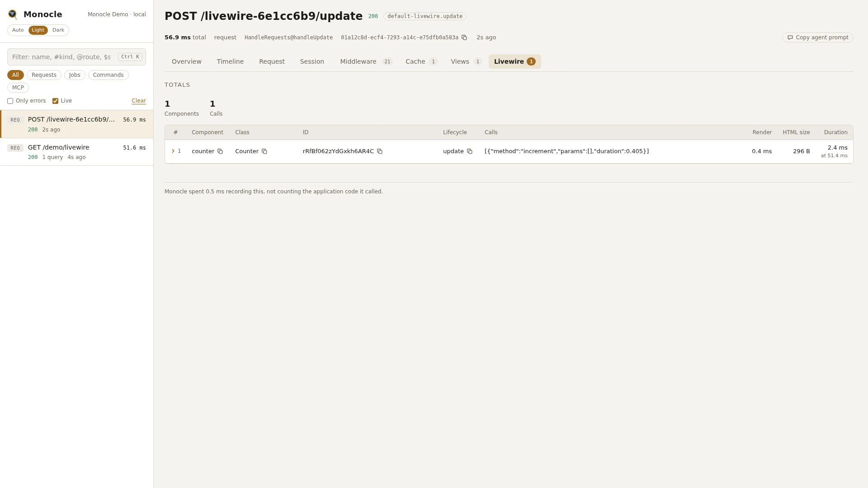Filter list by MCP
Viewport: 868px width, 488px height.
pos(18,88)
